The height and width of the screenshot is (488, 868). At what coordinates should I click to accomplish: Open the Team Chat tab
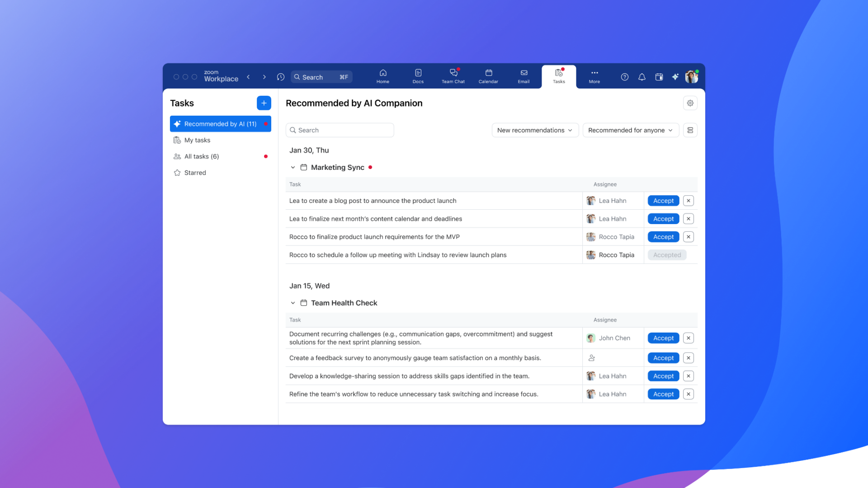(x=453, y=76)
